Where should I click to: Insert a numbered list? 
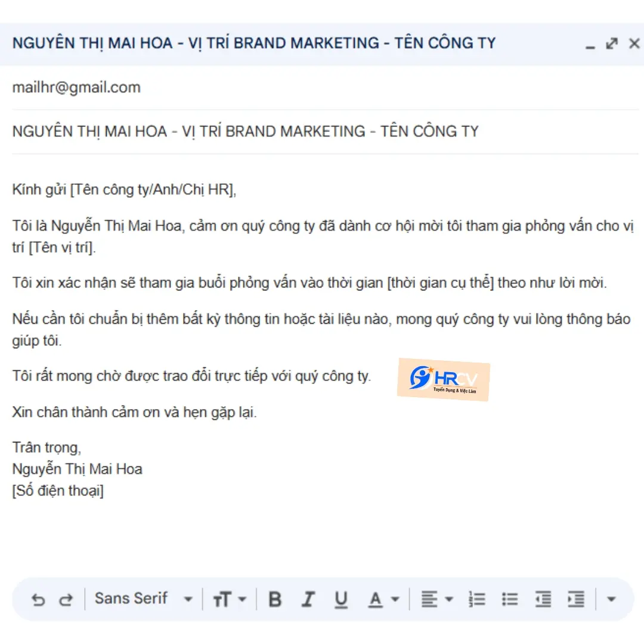click(477, 600)
